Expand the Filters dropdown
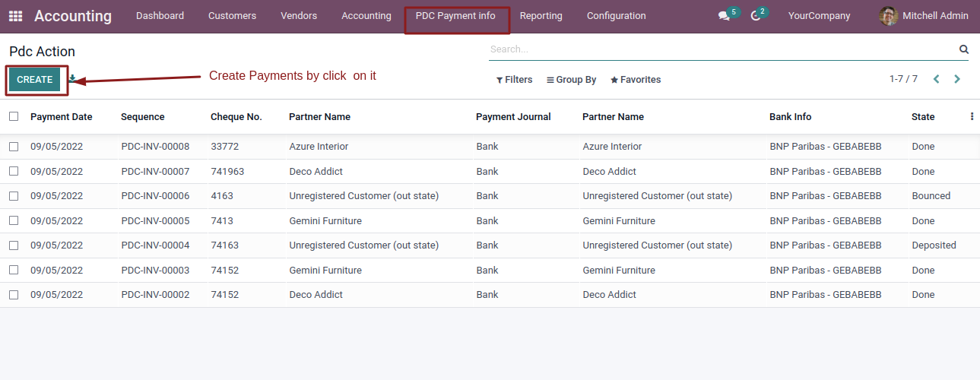 coord(515,80)
